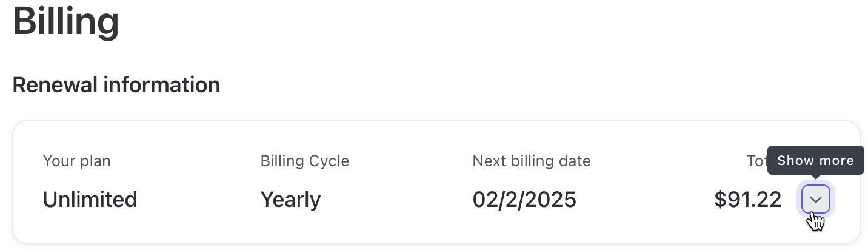Click the down chevron icon beside $91.22
Image resolution: width=868 pixels, height=250 pixels.
815,200
